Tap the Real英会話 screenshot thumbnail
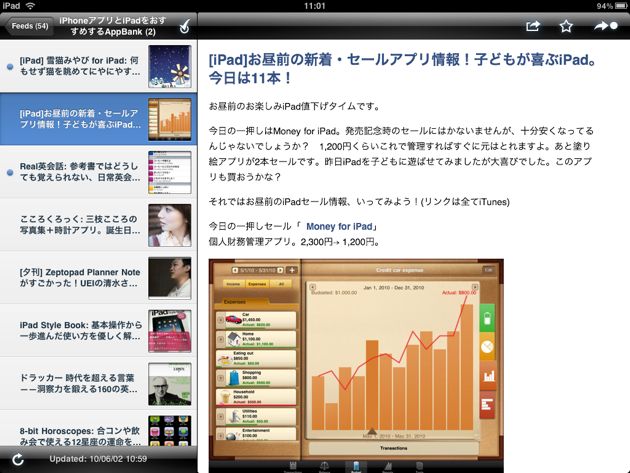Screen dimensions: 630x473 click(170, 172)
